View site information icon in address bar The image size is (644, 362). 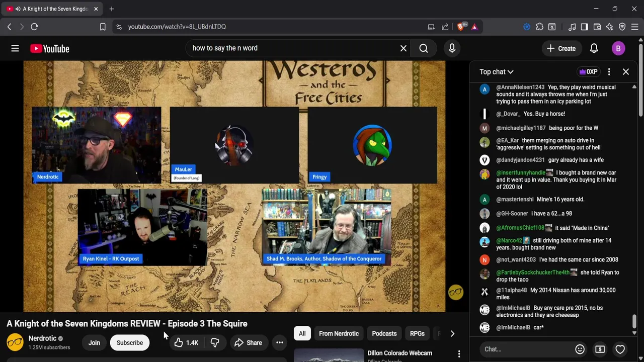point(119,27)
